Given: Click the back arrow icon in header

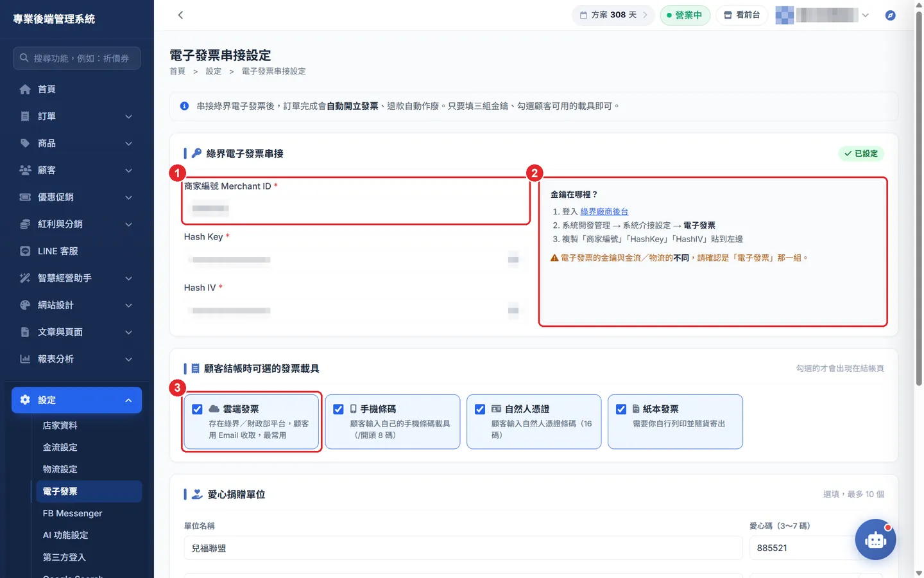Looking at the screenshot, I should [180, 15].
